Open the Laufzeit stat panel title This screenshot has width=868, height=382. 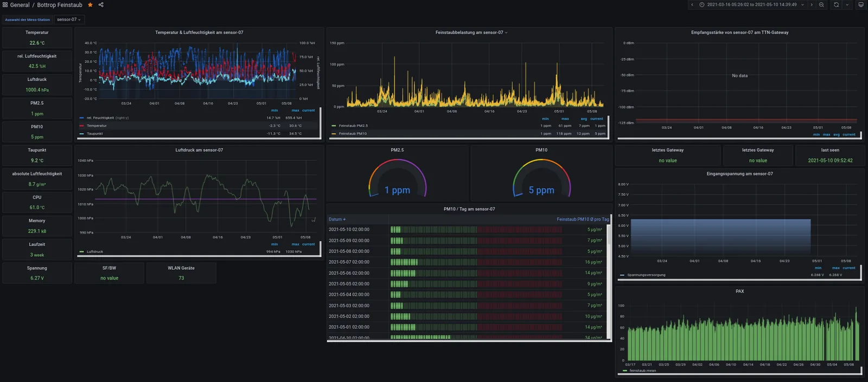(x=37, y=244)
